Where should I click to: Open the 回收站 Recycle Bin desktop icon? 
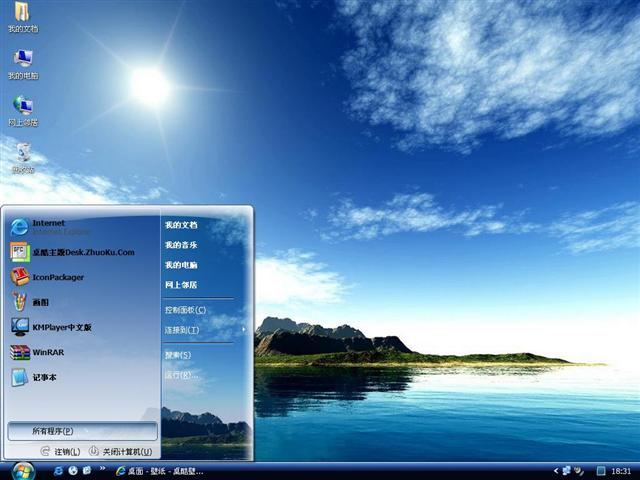(22, 157)
